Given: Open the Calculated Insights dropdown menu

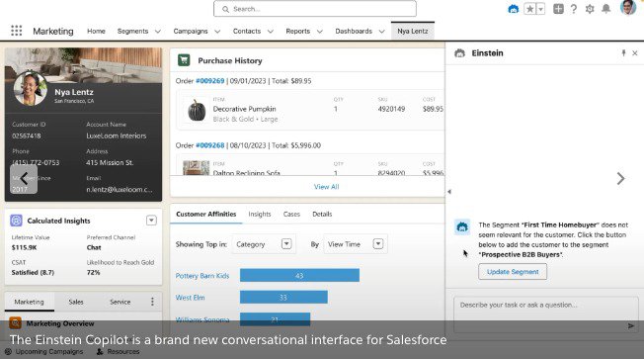Looking at the screenshot, I should 151,221.
